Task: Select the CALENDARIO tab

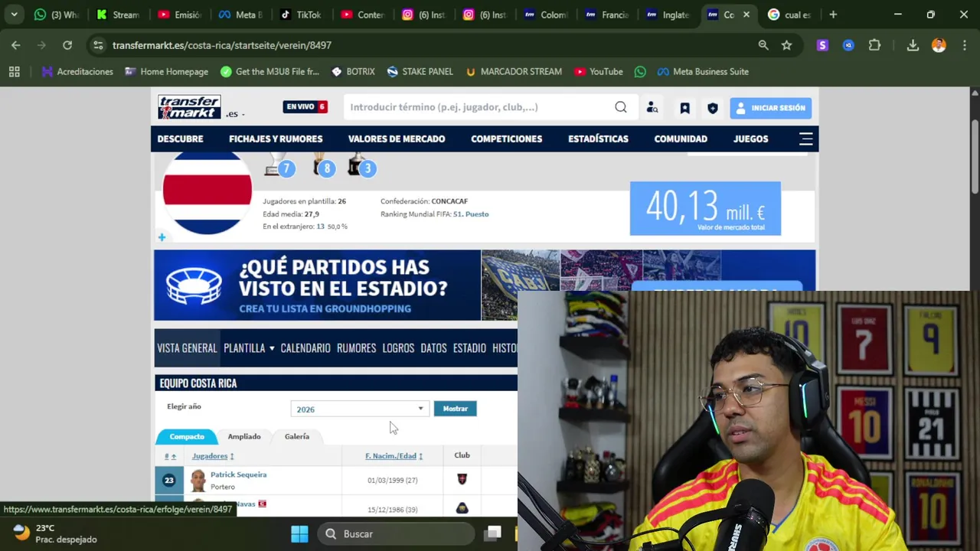Action: [305, 348]
